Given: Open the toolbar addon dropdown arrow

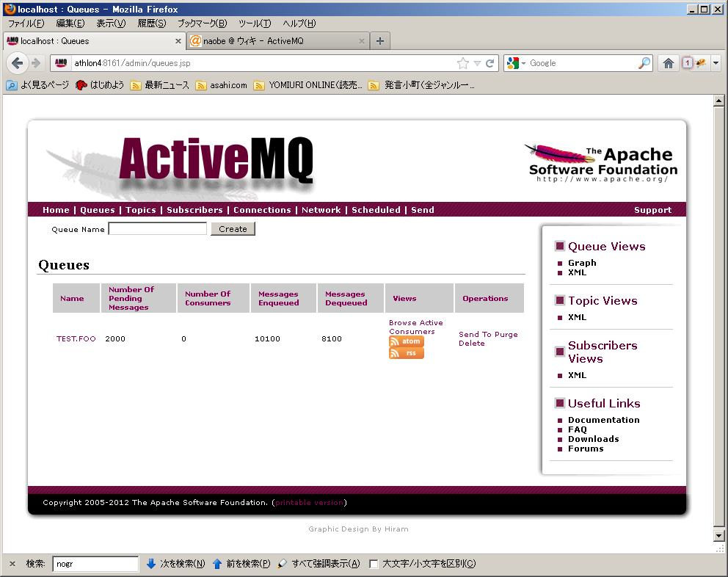Looking at the screenshot, I should pos(716,63).
